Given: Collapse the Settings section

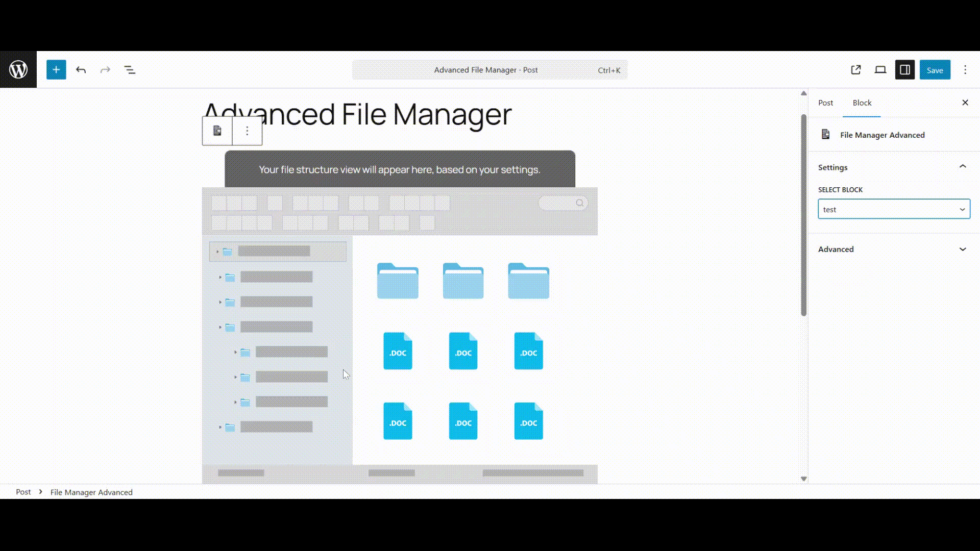Looking at the screenshot, I should click(963, 166).
